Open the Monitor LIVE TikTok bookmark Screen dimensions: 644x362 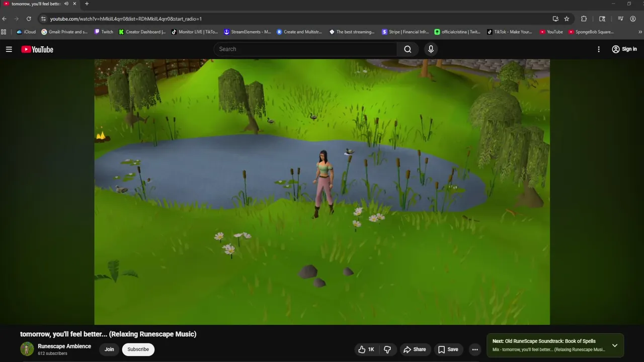[x=195, y=32]
